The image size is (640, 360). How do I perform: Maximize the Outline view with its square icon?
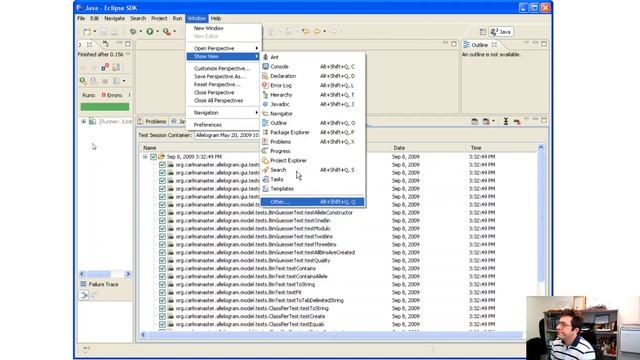pos(544,44)
